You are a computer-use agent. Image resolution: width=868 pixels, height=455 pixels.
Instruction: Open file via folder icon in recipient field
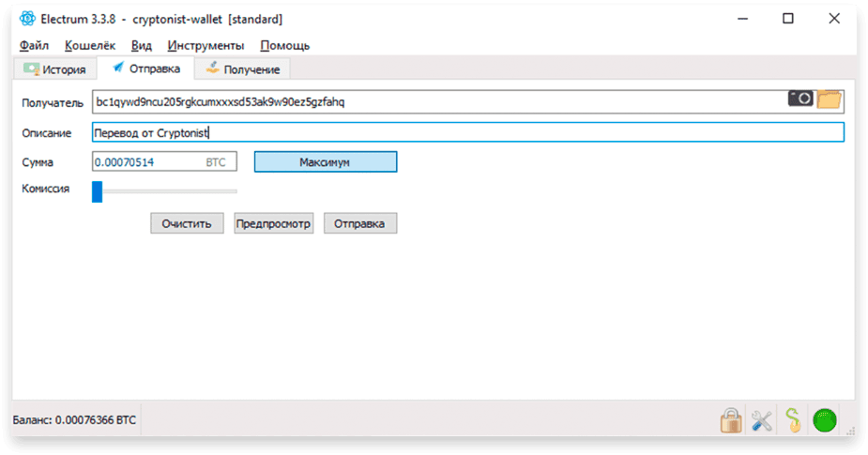pyautogui.click(x=830, y=99)
